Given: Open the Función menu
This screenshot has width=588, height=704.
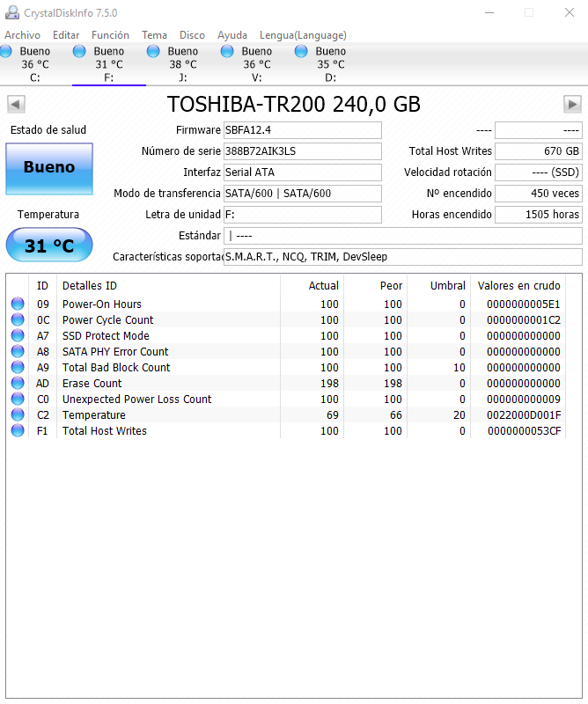Looking at the screenshot, I should pos(111,35).
